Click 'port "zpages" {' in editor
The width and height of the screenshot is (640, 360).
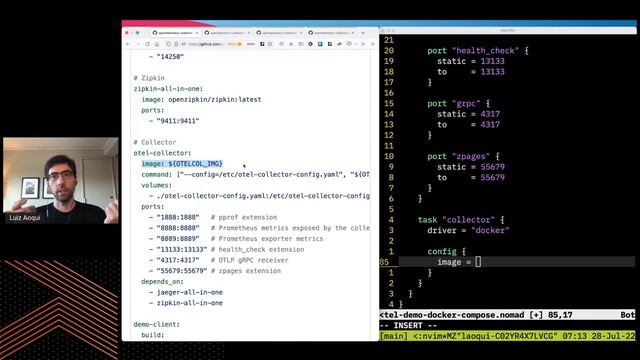pyautogui.click(x=463, y=156)
